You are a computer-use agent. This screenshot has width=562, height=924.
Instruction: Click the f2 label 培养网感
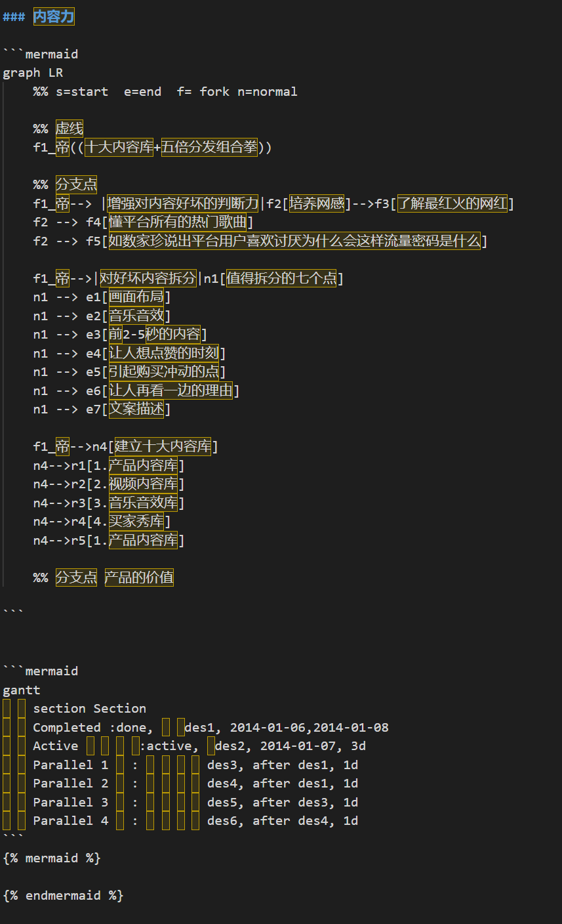click(317, 203)
